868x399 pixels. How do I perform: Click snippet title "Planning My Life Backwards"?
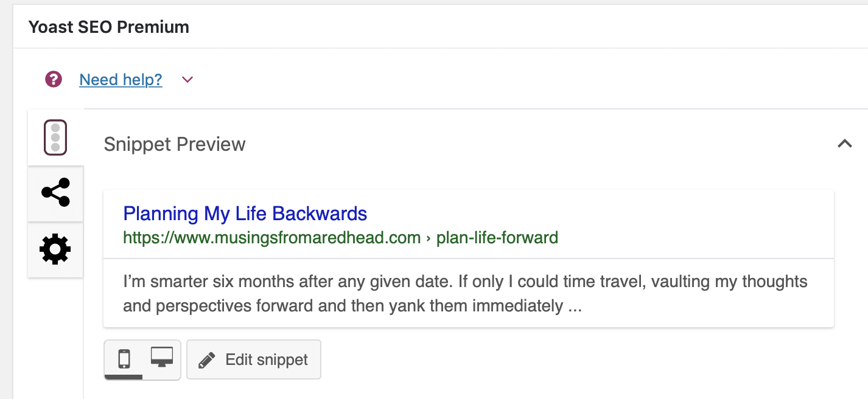tap(245, 213)
